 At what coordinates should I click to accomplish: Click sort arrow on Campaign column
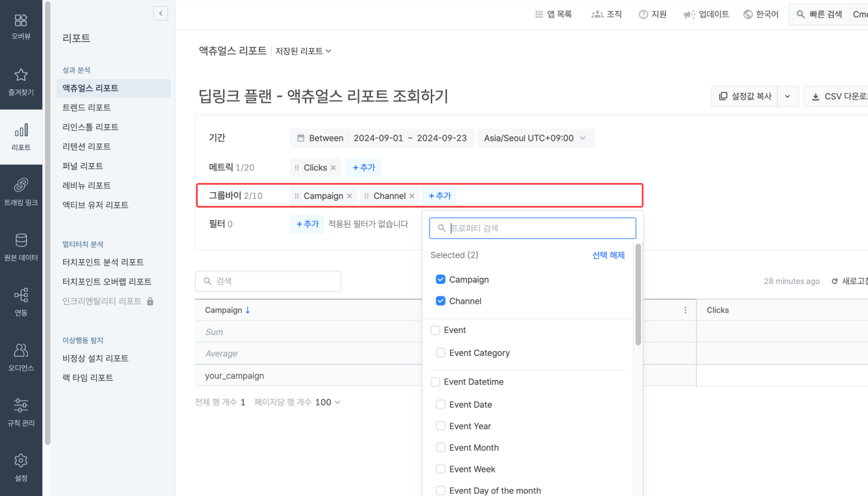click(x=248, y=310)
